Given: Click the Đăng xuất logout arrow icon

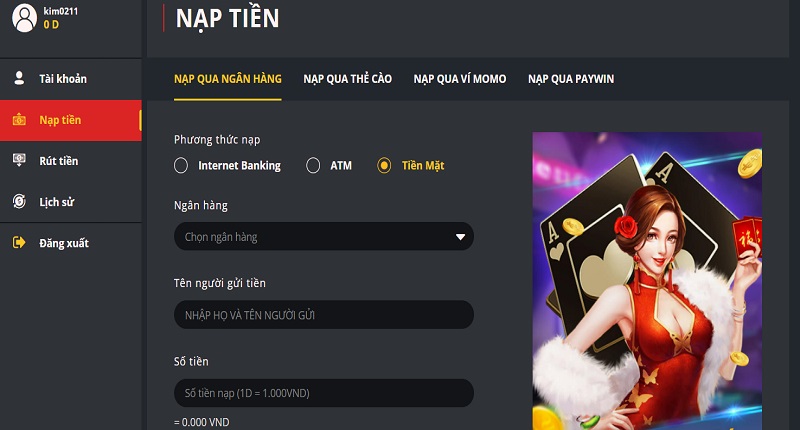Looking at the screenshot, I should [x=19, y=242].
